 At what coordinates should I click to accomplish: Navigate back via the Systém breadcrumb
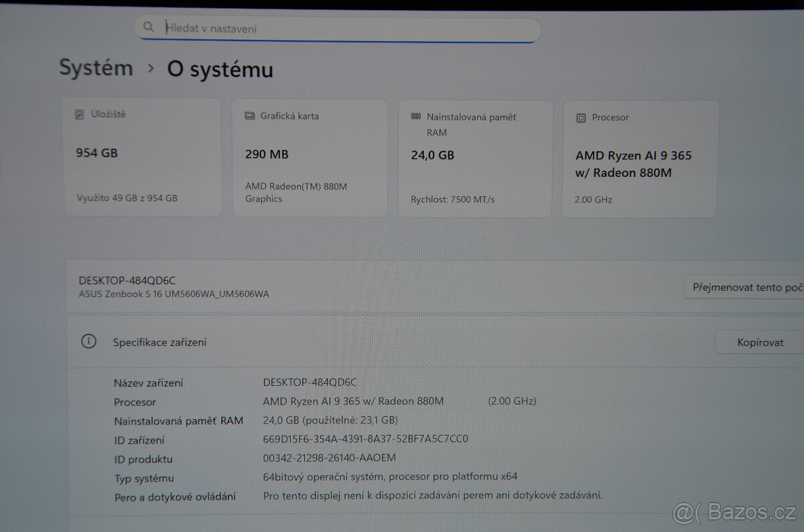point(96,68)
